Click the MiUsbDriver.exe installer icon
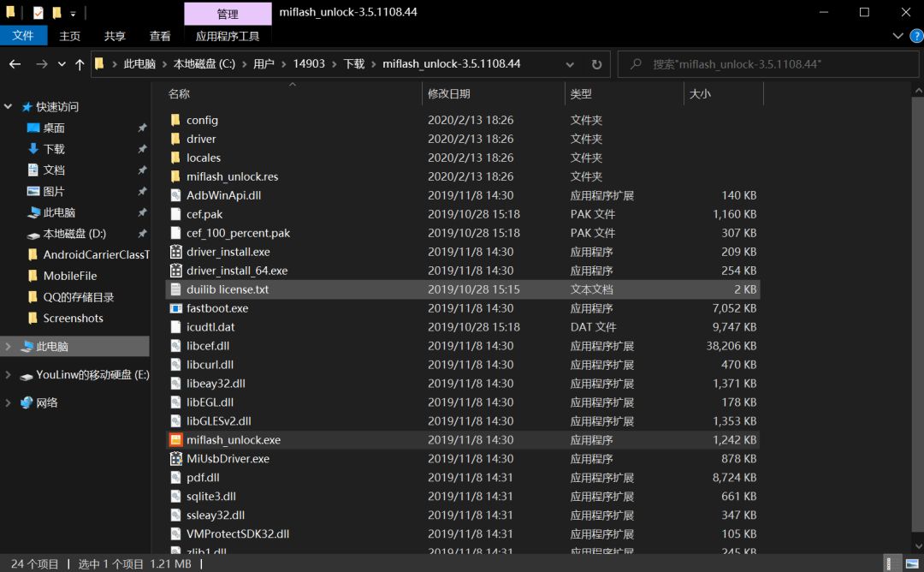924x572 pixels. [175, 459]
